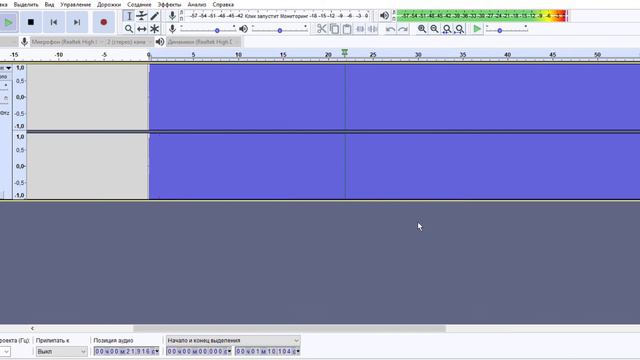Viewport: 640px width, 360px height.
Task: Stop playback with the black square button
Action: point(31,22)
